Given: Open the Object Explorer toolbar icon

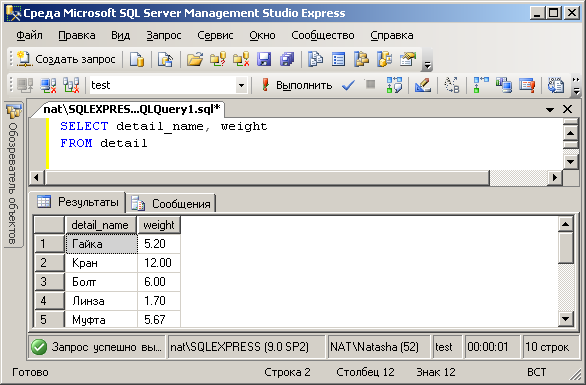Looking at the screenshot, I should (361, 59).
